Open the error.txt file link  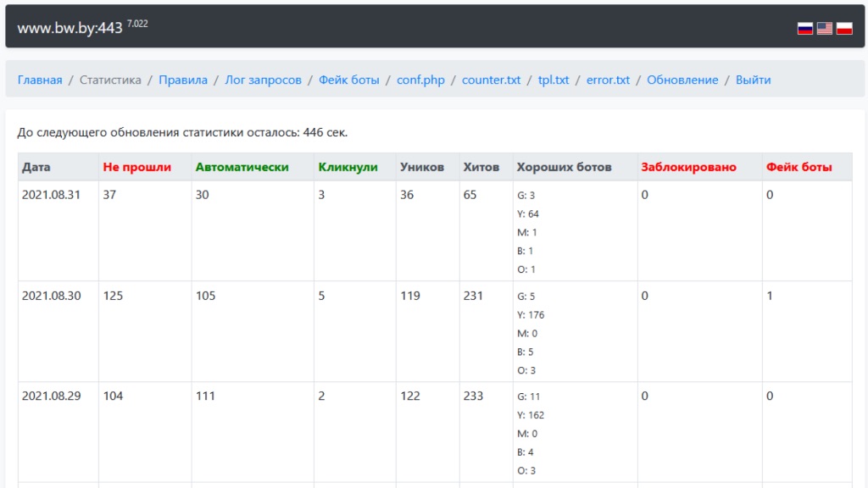pos(609,80)
